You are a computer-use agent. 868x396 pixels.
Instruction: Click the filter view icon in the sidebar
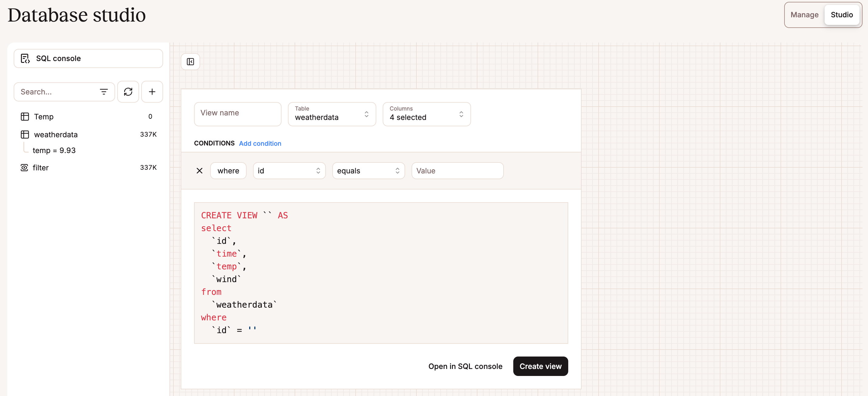(24, 168)
